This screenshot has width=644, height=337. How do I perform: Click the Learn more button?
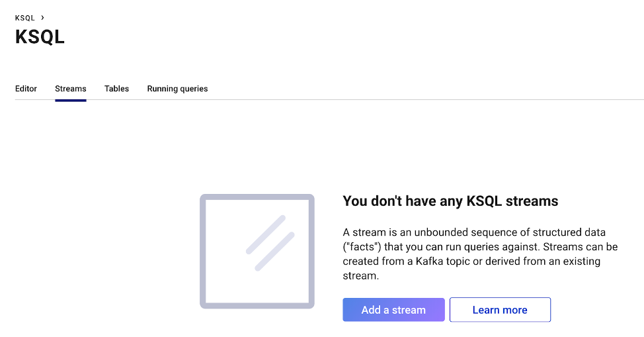(x=500, y=309)
